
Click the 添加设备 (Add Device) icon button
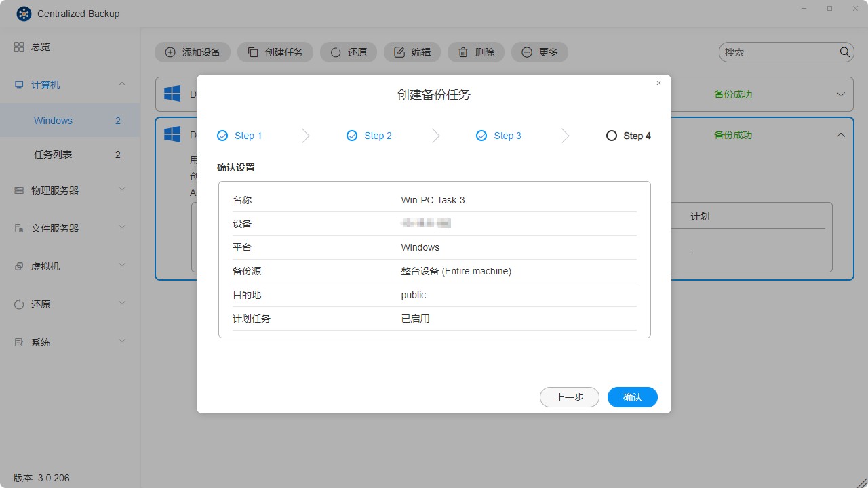tap(168, 52)
